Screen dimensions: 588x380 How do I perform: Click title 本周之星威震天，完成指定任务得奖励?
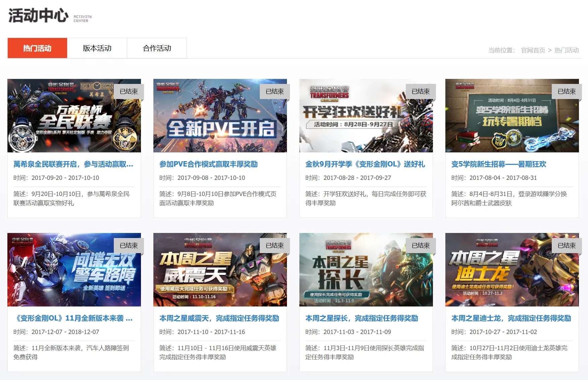[219, 318]
